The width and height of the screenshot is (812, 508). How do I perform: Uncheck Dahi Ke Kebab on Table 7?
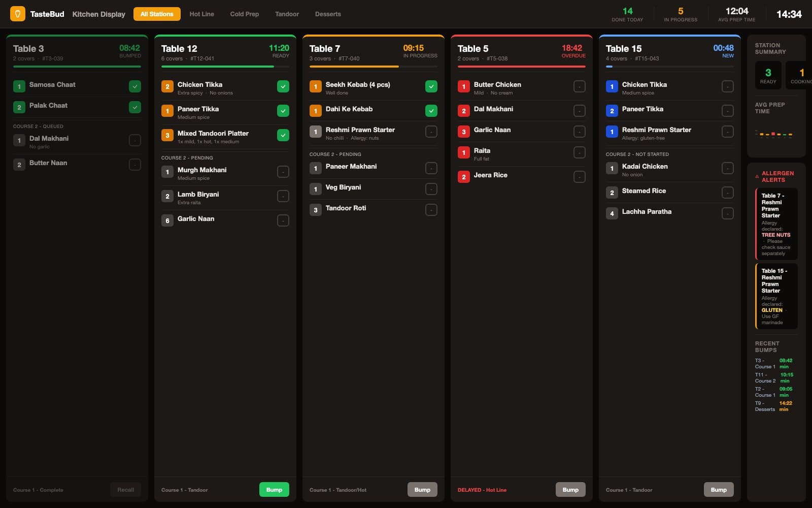click(x=431, y=111)
